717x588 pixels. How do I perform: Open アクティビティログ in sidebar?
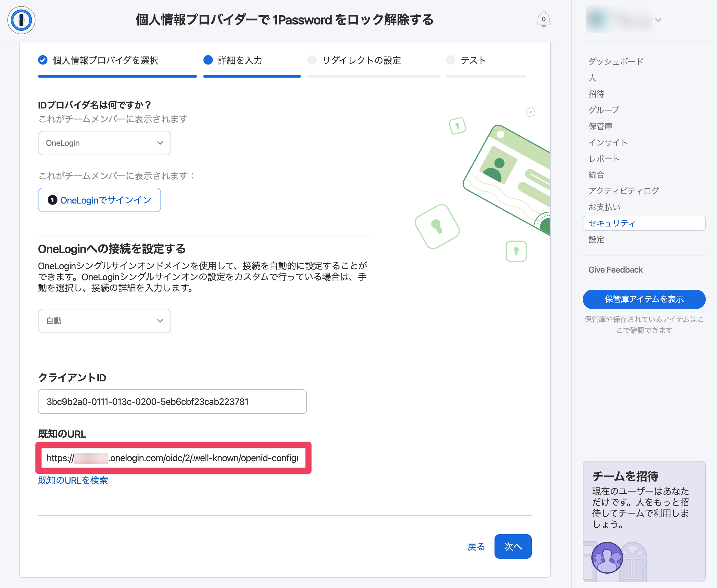(623, 191)
